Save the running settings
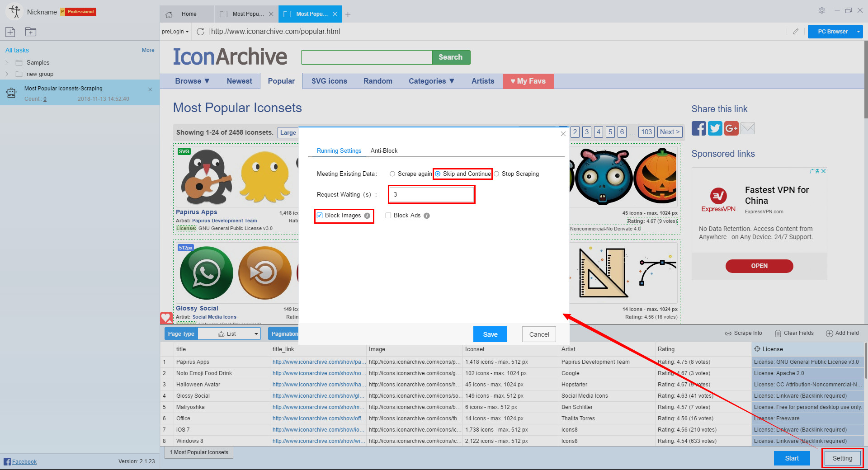 coord(490,334)
